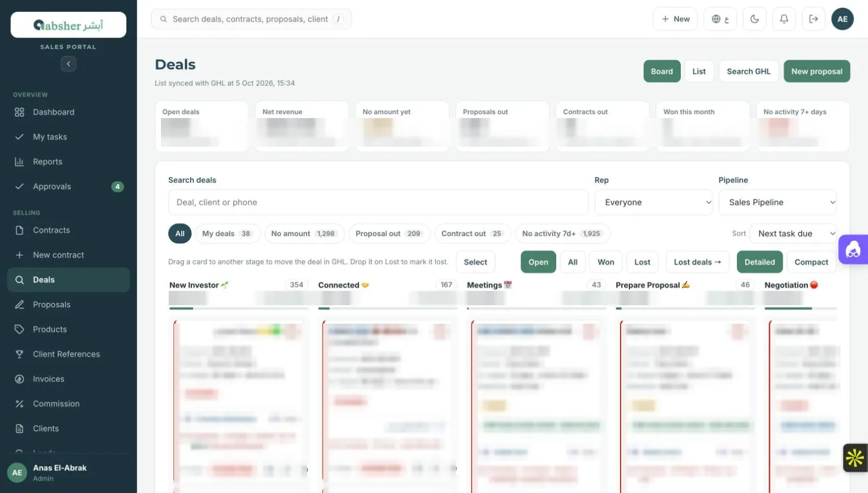Open Approvals with 4 pending badge
This screenshot has width=868, height=493.
68,187
